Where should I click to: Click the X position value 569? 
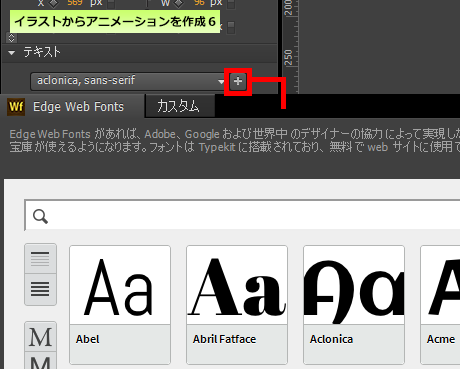75,3
